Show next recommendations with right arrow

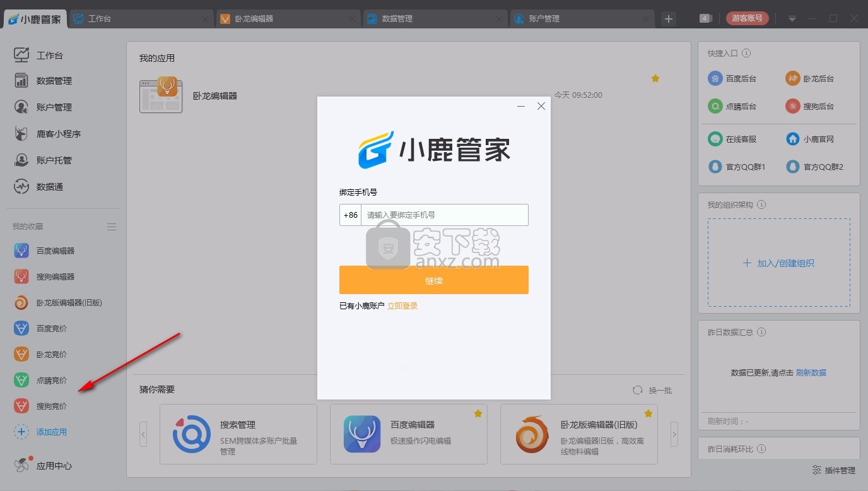tap(674, 434)
